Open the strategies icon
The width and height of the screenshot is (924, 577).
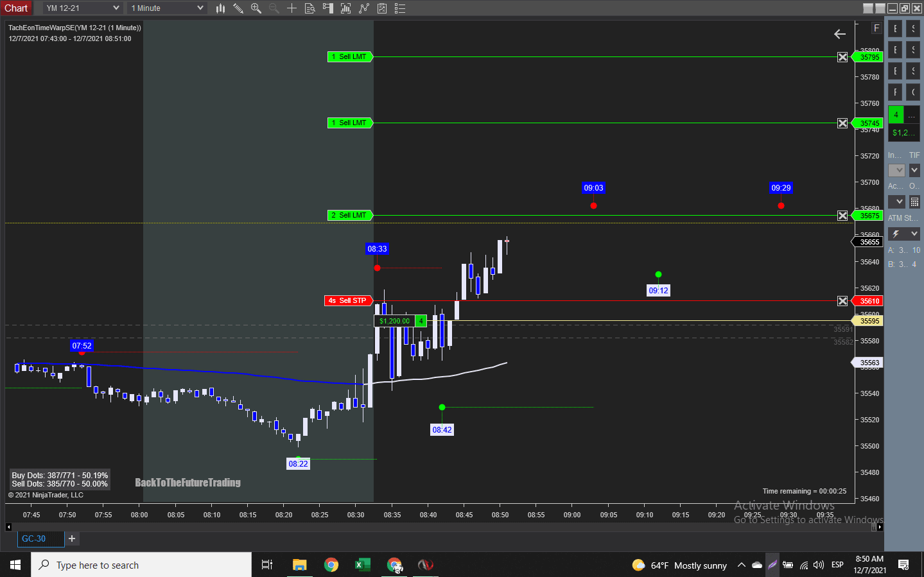pyautogui.click(x=364, y=8)
